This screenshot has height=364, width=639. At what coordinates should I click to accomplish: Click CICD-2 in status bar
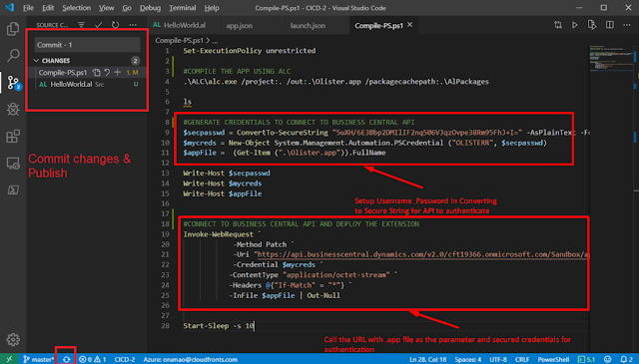pyautogui.click(x=124, y=359)
